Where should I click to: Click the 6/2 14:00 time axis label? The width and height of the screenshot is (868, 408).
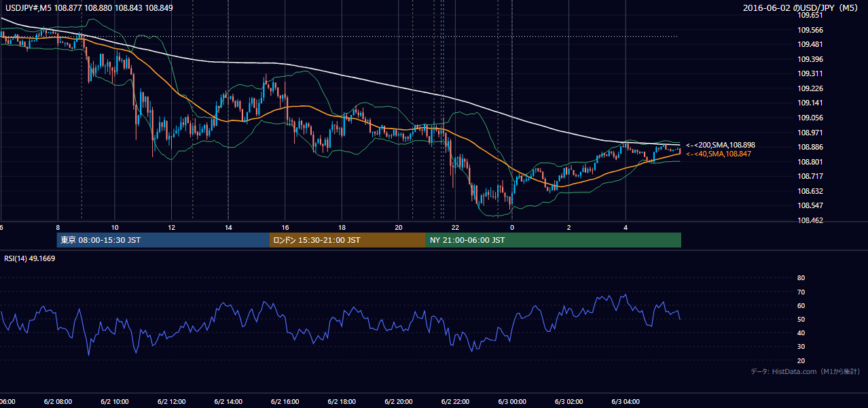click(x=228, y=401)
